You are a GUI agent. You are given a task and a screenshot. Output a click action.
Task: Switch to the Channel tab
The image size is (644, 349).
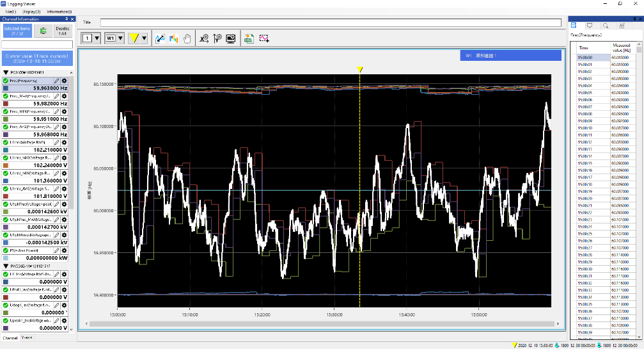click(x=10, y=338)
